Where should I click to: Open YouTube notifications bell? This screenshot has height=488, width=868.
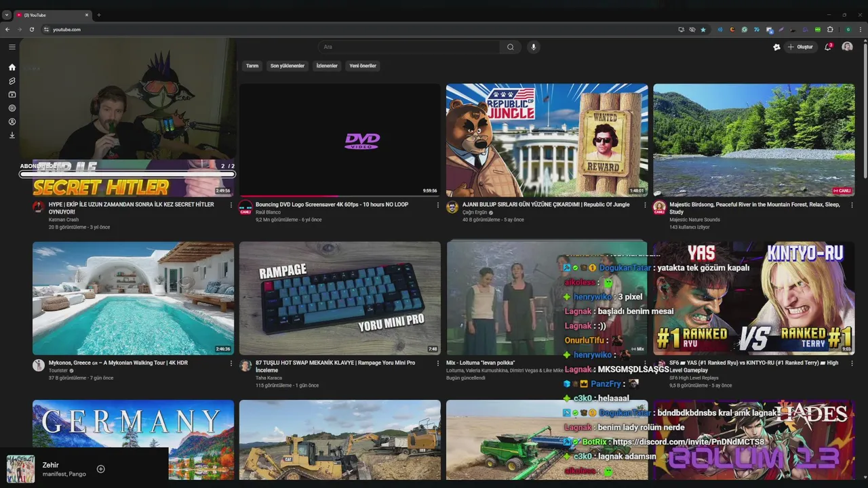[x=828, y=47]
